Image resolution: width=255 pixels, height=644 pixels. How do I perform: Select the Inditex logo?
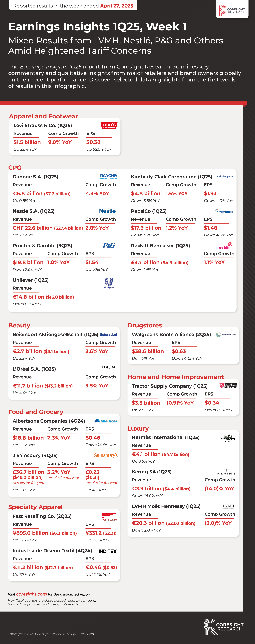click(107, 551)
